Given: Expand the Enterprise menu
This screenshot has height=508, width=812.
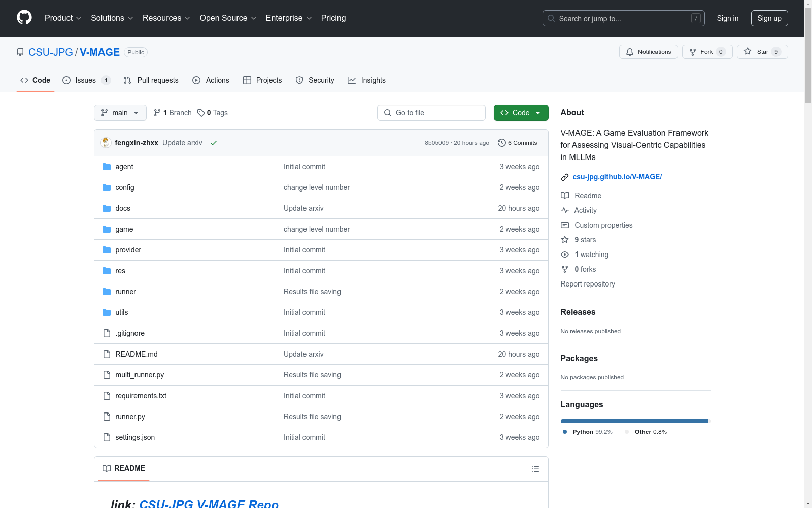Looking at the screenshot, I should (289, 18).
